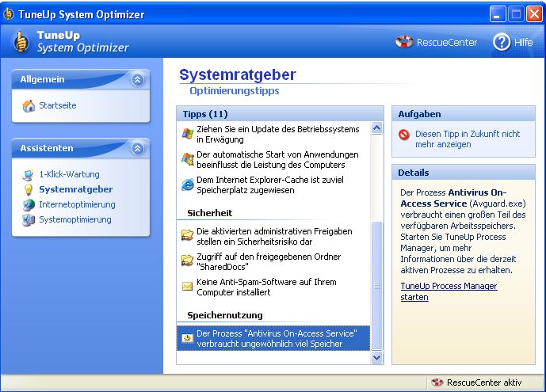Screen dimensions: 546x392
Task: Open Startseite in the sidebar
Action: 58,105
